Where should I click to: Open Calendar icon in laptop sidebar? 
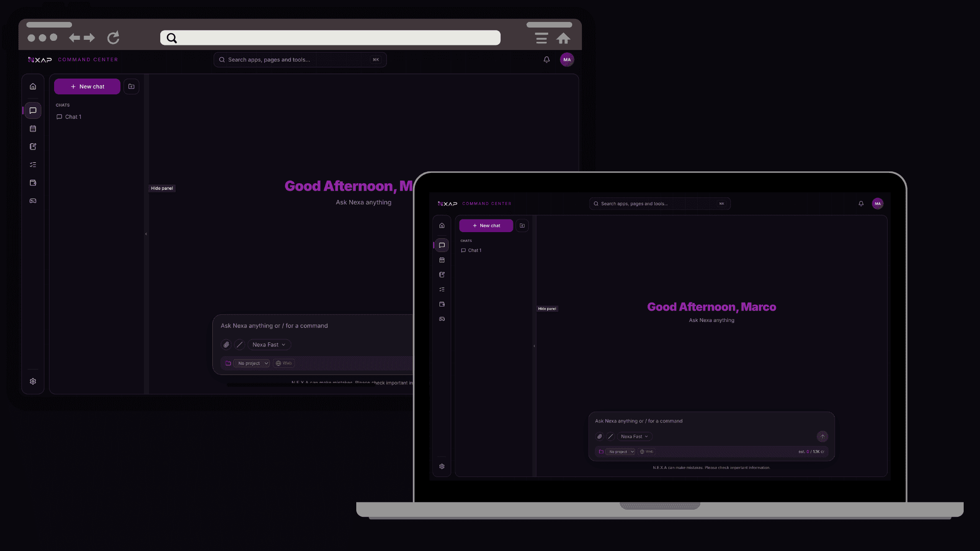tap(442, 260)
